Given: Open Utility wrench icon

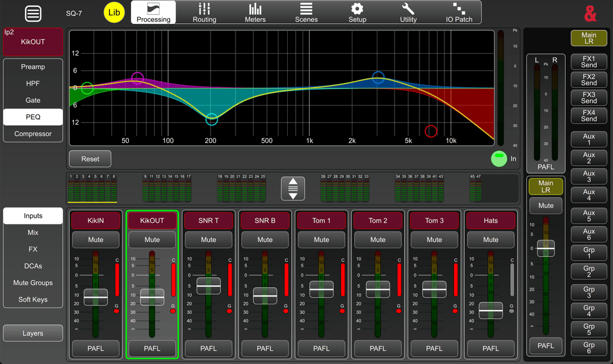Looking at the screenshot, I should click(408, 12).
